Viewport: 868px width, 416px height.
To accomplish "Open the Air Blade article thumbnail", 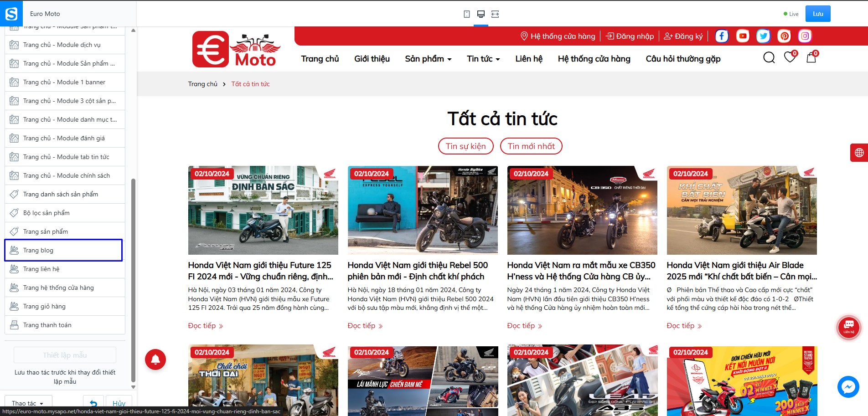I will point(742,210).
